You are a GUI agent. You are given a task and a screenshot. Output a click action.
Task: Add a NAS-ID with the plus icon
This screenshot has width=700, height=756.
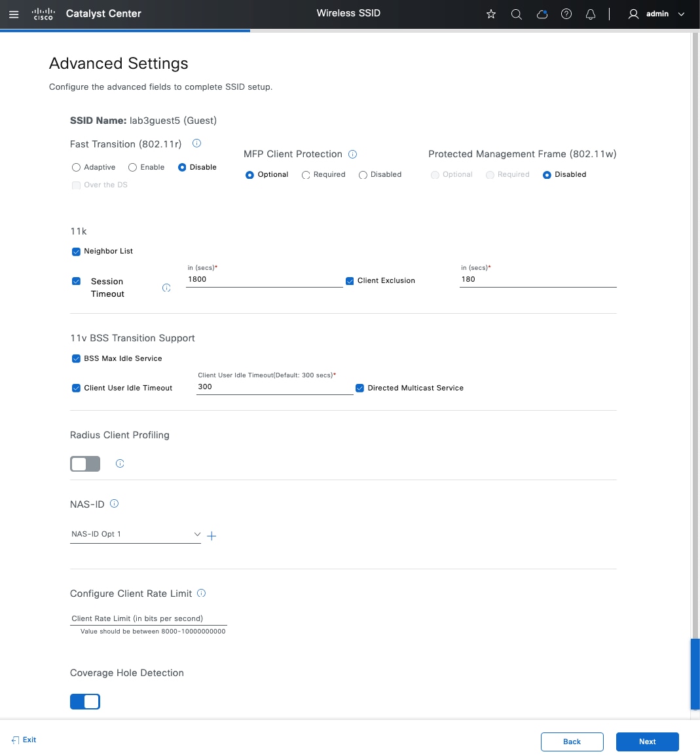(x=212, y=536)
